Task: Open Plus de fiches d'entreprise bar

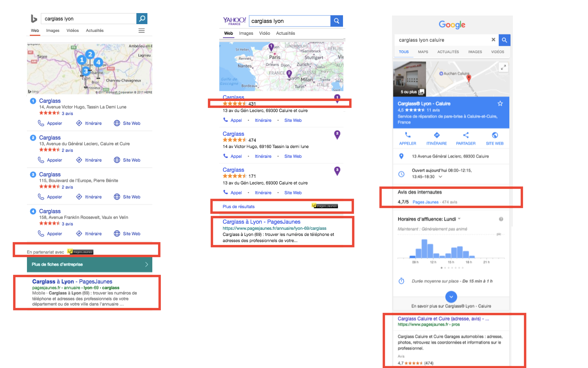Action: click(89, 265)
